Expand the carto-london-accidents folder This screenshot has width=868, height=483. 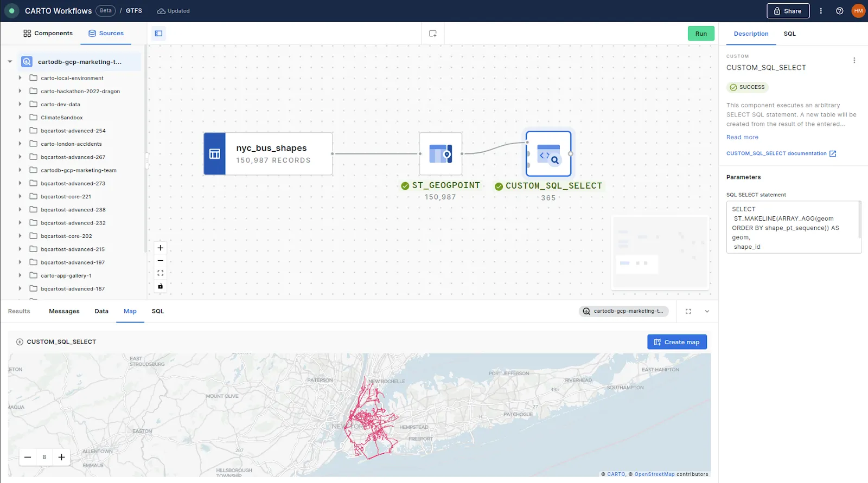[x=20, y=144]
